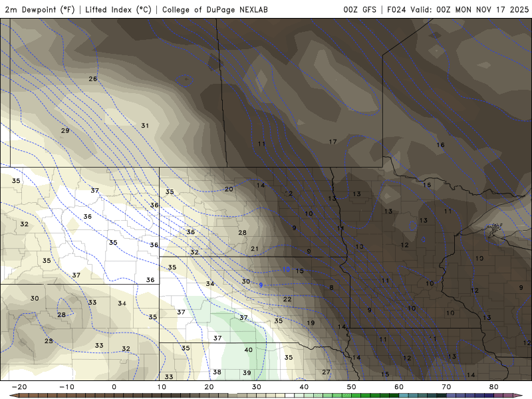Click the dewpoint value '39' on map

(247, 373)
